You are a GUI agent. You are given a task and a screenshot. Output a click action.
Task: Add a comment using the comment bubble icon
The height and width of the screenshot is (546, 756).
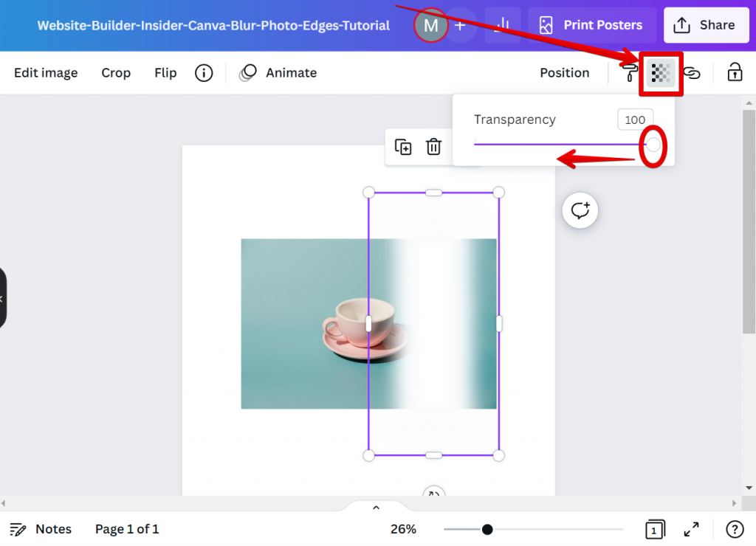coord(580,210)
